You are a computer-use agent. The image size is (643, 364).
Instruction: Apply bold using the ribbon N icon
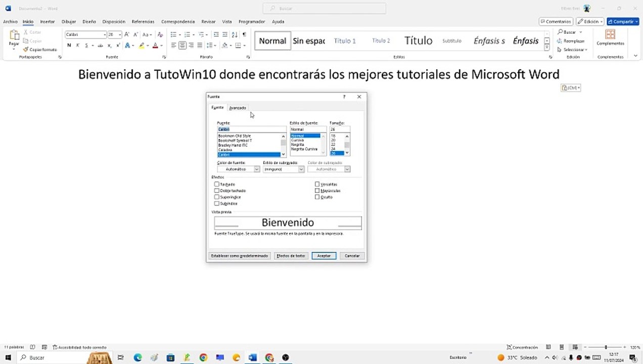(x=69, y=45)
